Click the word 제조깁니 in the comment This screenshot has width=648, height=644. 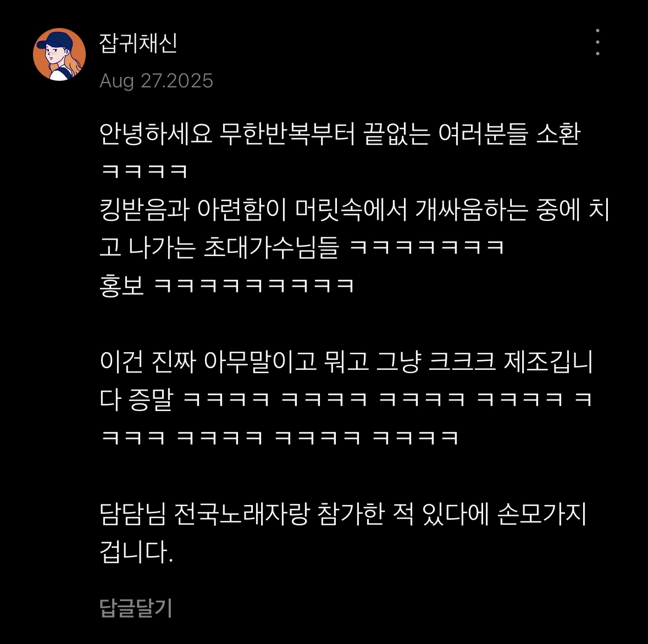(549, 362)
